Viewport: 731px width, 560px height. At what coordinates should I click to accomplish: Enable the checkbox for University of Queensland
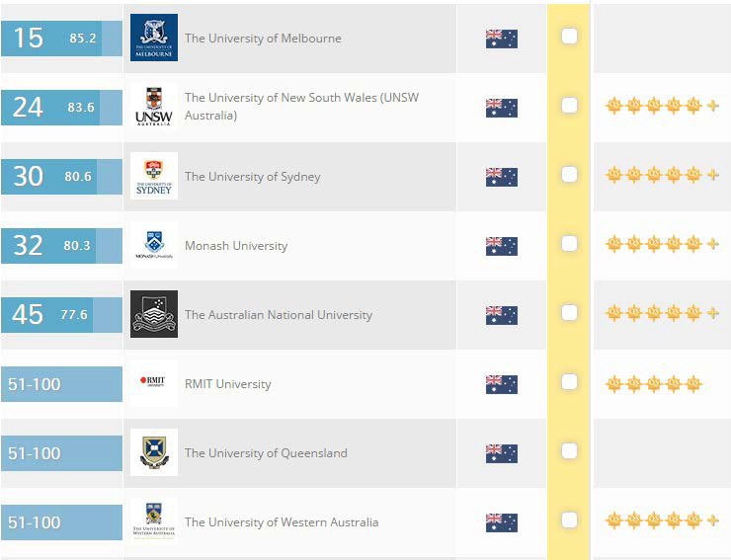pyautogui.click(x=569, y=451)
